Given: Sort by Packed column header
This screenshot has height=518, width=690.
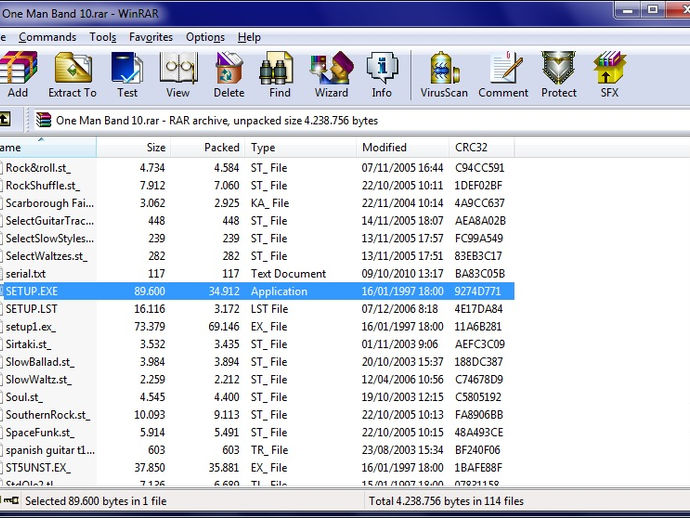Looking at the screenshot, I should click(208, 147).
